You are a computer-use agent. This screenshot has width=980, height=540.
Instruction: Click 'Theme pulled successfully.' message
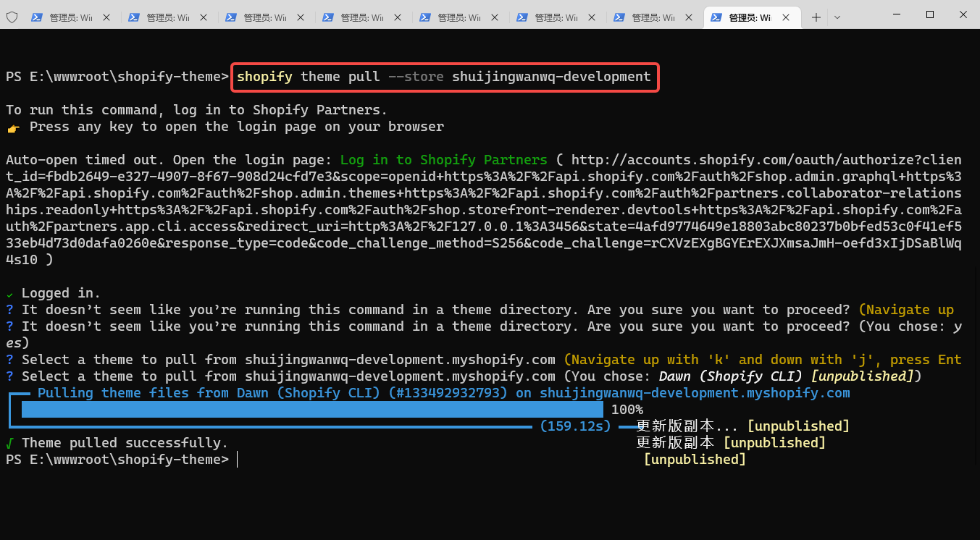click(x=125, y=443)
